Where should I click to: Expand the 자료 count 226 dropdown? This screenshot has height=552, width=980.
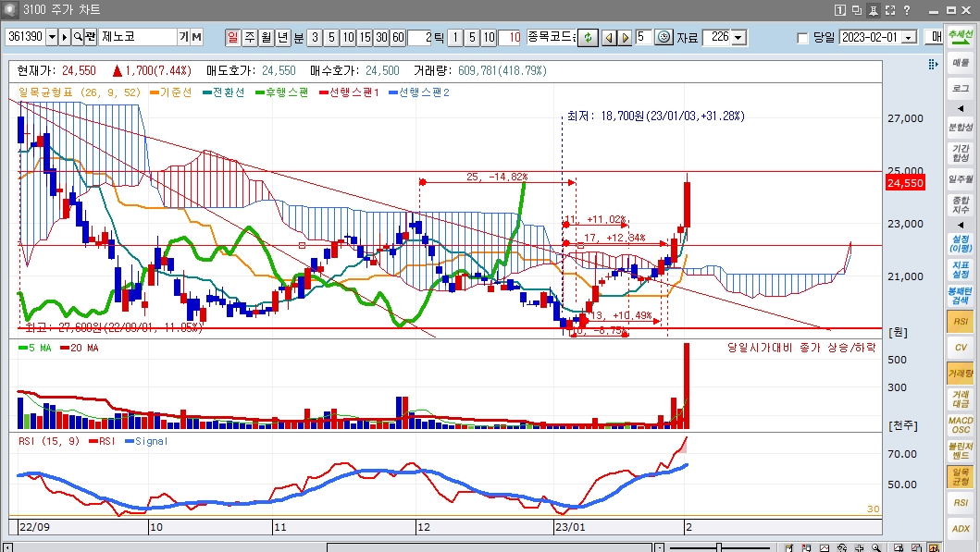click(x=738, y=37)
